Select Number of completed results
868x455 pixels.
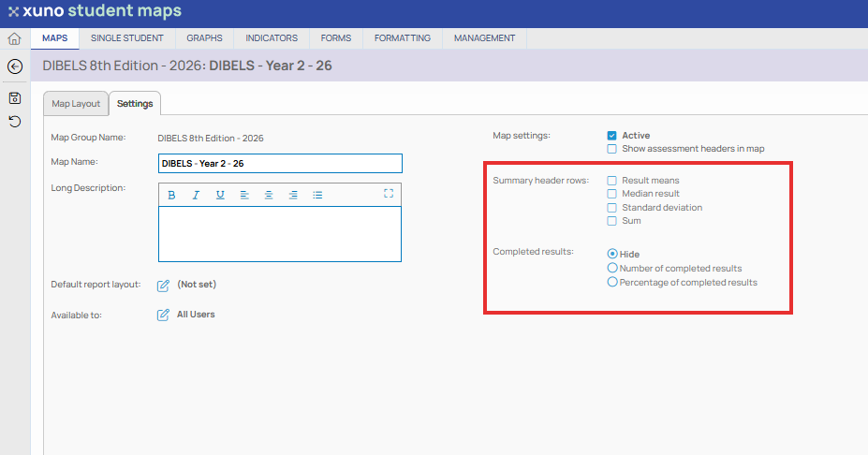(612, 268)
